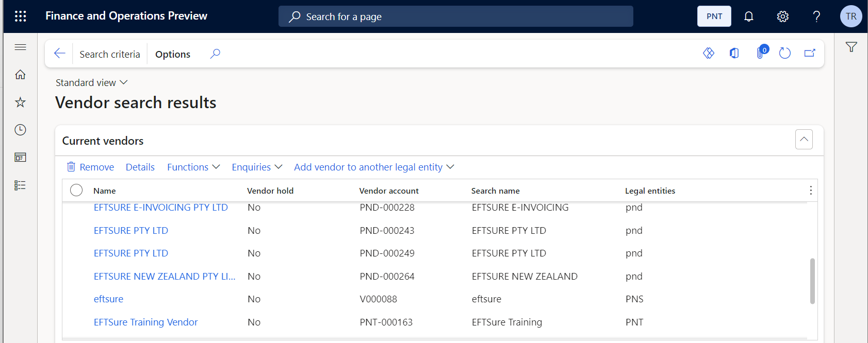The image size is (868, 343).
Task: Select the PNT-000163 vendor account cell
Action: click(386, 322)
